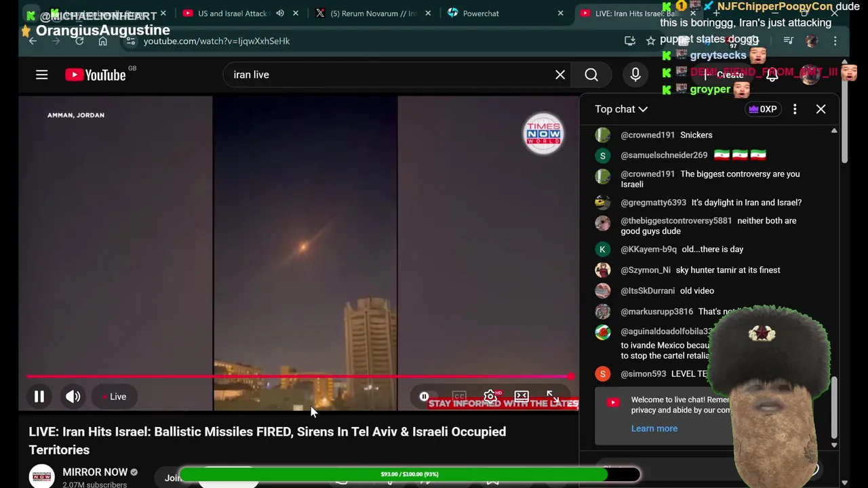Click @thebiggestcontroversy5881 username
This screenshot has width=868, height=488.
pyautogui.click(x=676, y=221)
